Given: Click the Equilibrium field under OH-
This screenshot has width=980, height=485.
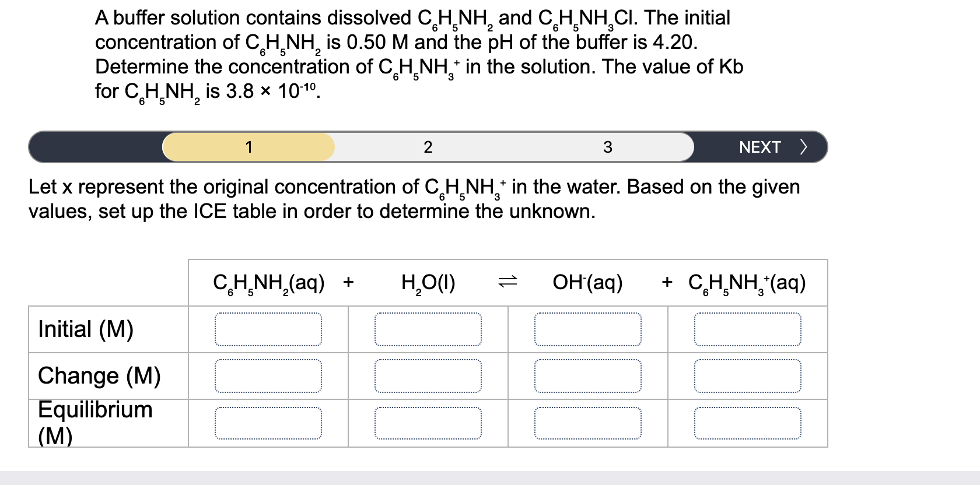Looking at the screenshot, I should point(588,423).
